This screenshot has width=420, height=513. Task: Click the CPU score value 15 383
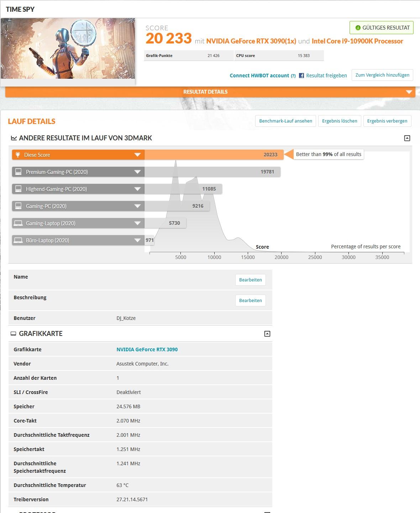(x=304, y=56)
